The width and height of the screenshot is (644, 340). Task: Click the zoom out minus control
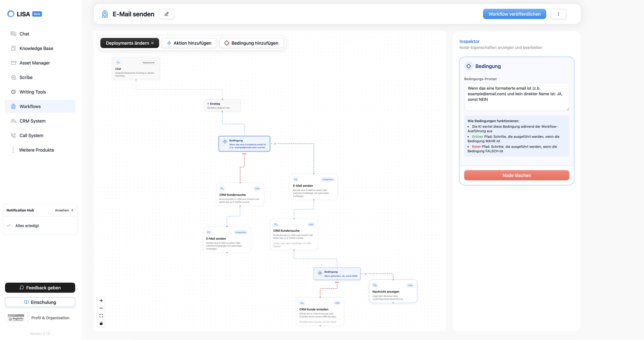[x=101, y=308]
